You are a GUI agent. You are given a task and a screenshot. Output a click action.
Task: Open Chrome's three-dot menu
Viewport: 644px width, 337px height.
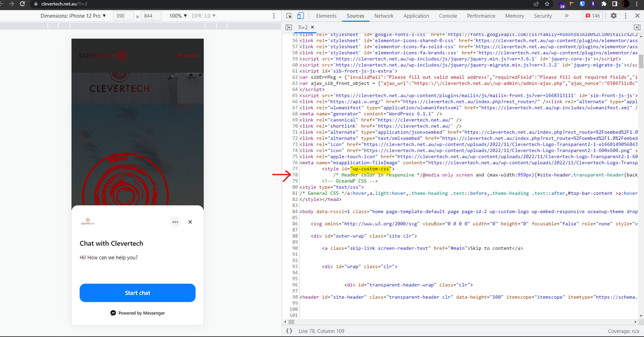pyautogui.click(x=637, y=4)
